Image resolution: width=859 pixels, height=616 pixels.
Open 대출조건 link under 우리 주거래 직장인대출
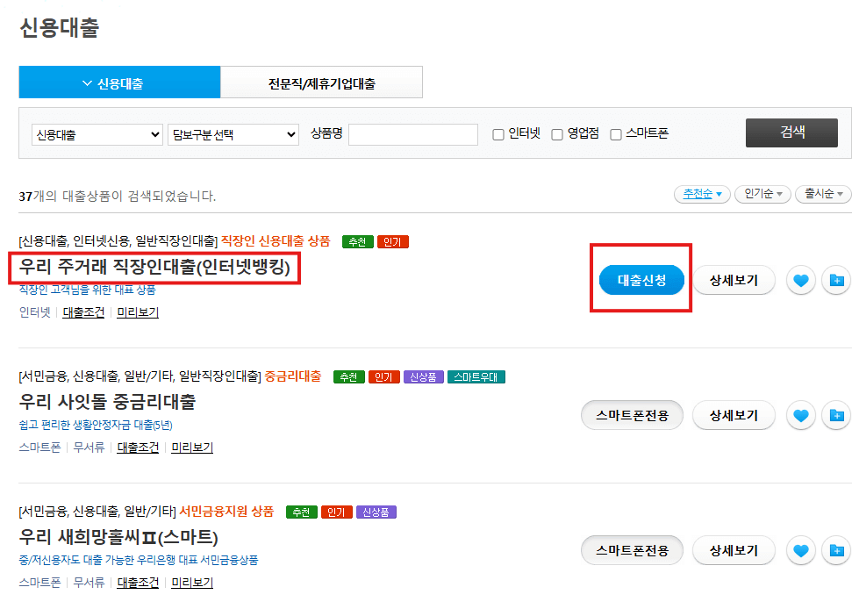(83, 312)
